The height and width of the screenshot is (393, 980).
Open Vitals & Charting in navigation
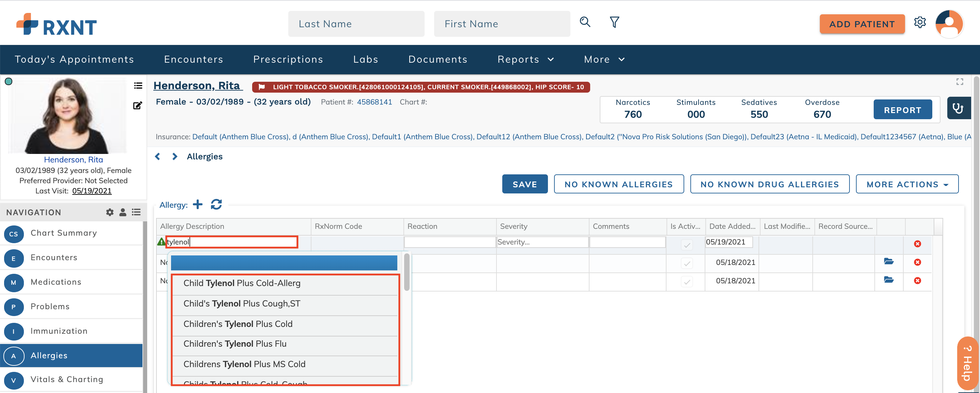[x=72, y=380]
